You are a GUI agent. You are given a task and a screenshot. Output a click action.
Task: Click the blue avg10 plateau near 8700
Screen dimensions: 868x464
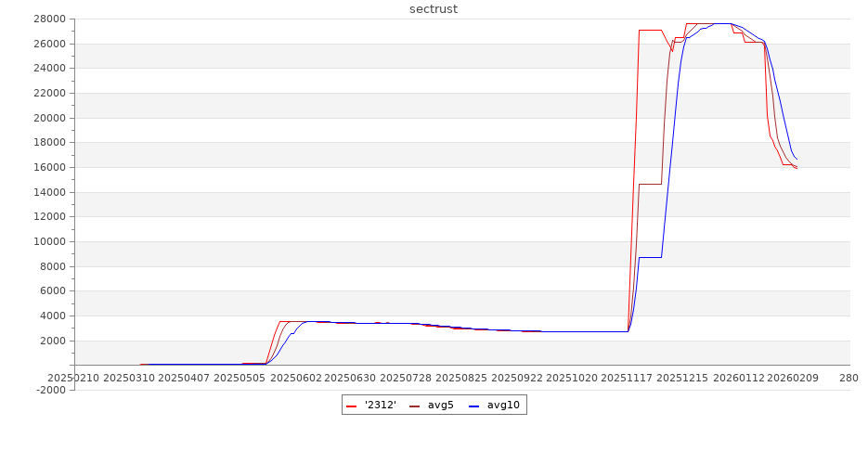tap(650, 257)
